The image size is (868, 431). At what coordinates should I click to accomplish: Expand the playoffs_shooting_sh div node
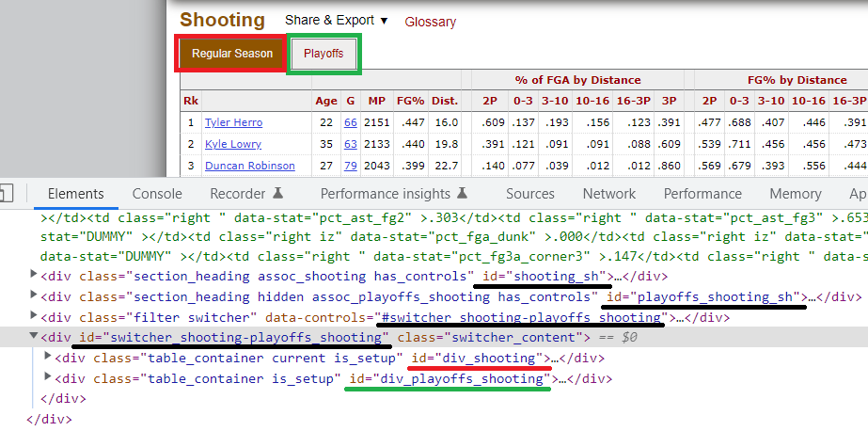34,296
